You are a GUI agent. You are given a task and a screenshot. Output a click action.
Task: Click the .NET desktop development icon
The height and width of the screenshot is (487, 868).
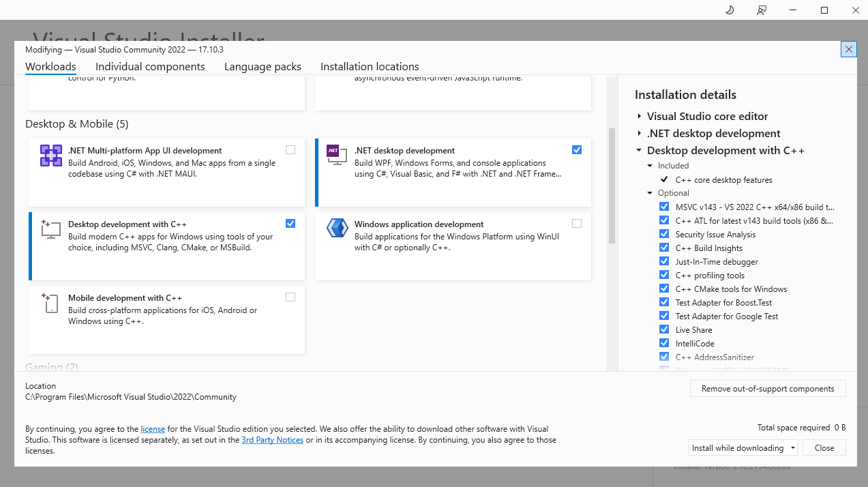pos(333,151)
